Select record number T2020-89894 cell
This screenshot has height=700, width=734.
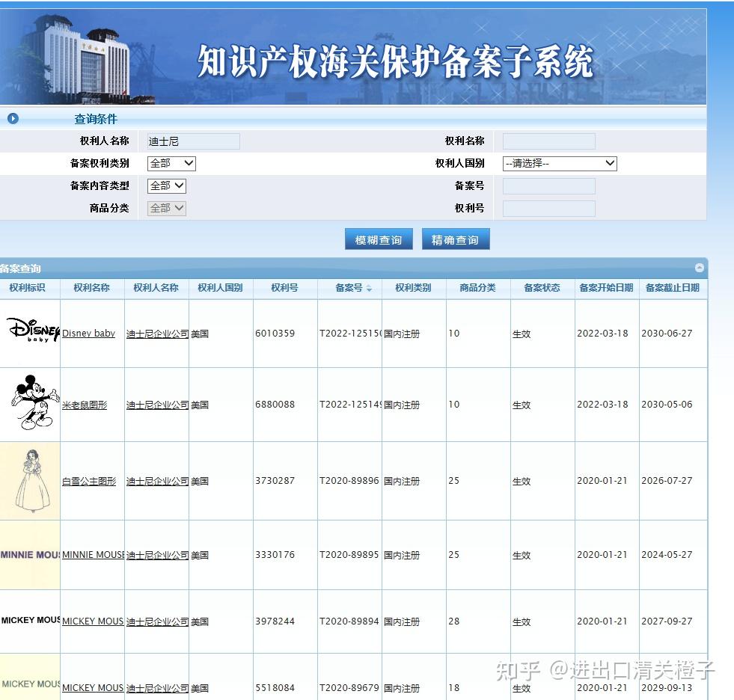[x=349, y=621]
